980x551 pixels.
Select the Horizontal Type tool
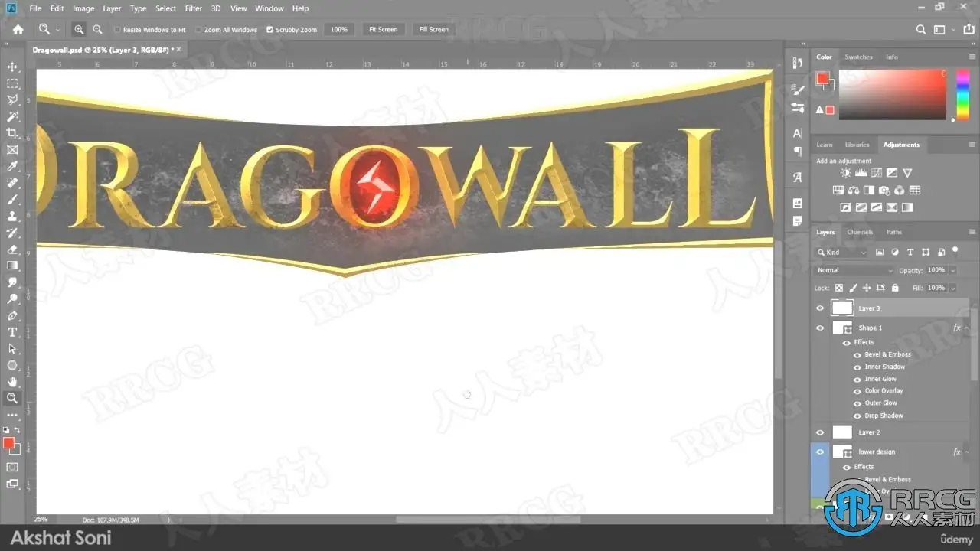12,332
